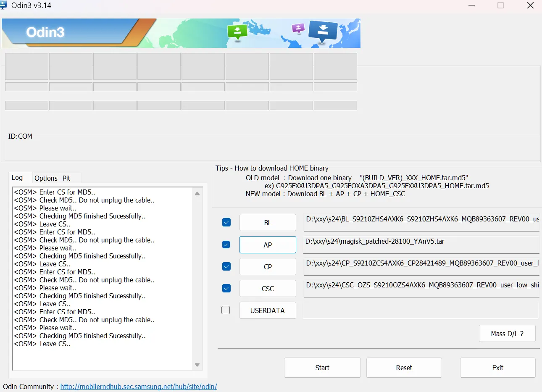Viewport: 542px width, 392px height.
Task: Click the Mass D/L ? button
Action: 507,334
